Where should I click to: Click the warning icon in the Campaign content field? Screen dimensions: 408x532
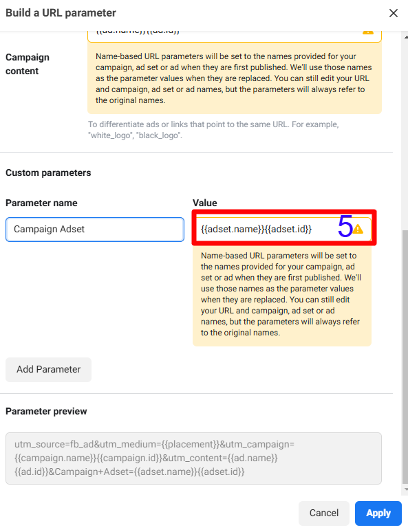pyautogui.click(x=368, y=32)
